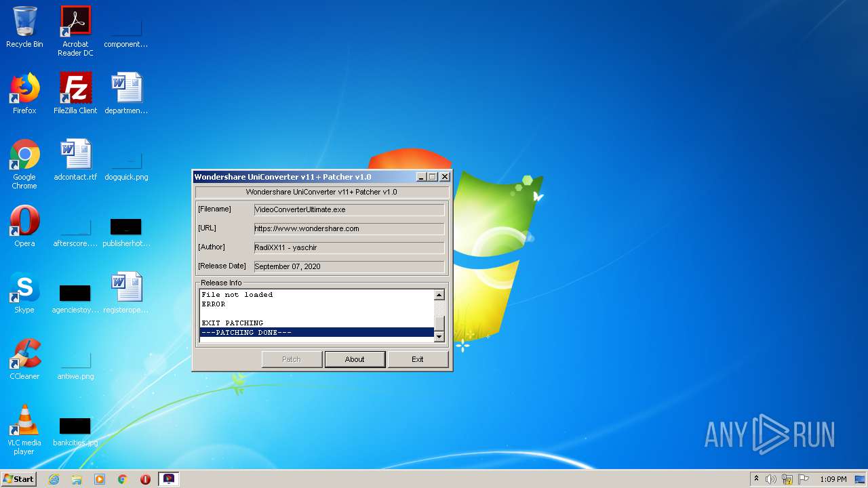This screenshot has height=488, width=868.
Task: Click the disabled Patch button
Action: 292,359
